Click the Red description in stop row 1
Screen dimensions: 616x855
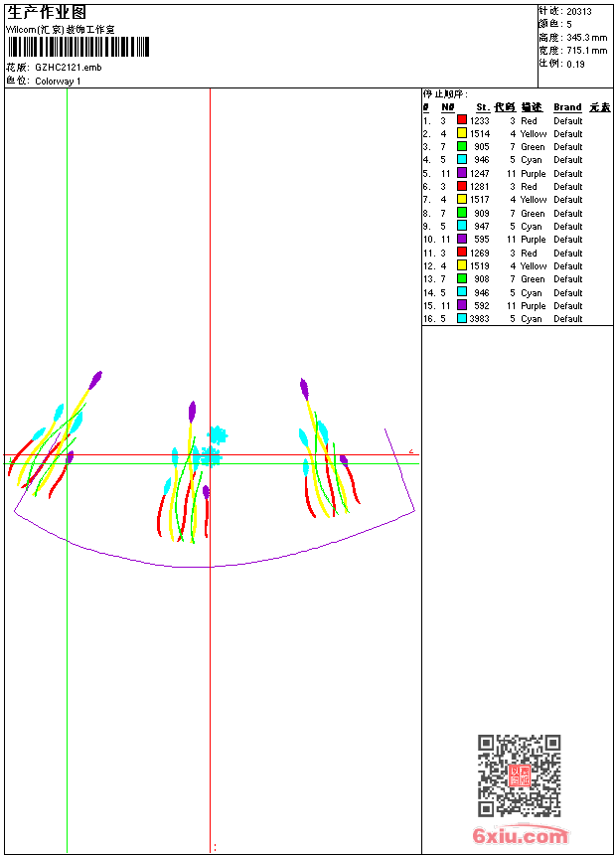(x=529, y=121)
